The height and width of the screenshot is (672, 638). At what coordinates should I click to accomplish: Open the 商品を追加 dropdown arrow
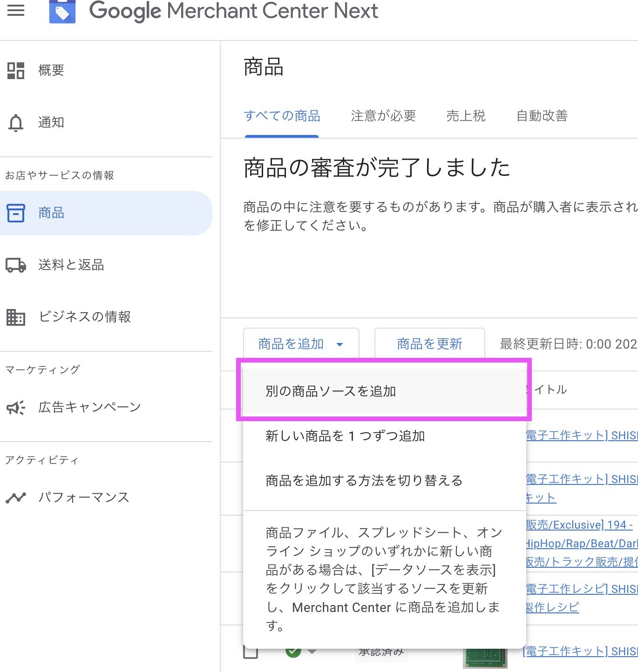point(340,344)
